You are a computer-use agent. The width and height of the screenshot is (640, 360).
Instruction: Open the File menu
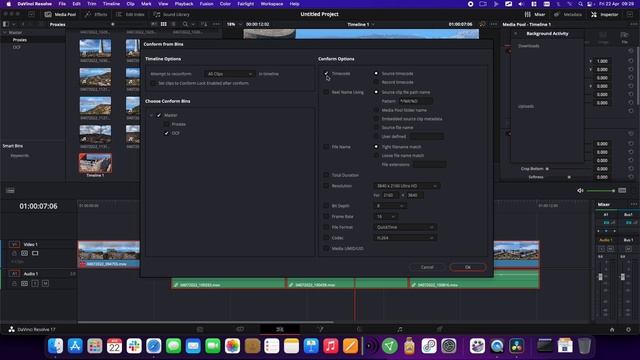(x=62, y=4)
